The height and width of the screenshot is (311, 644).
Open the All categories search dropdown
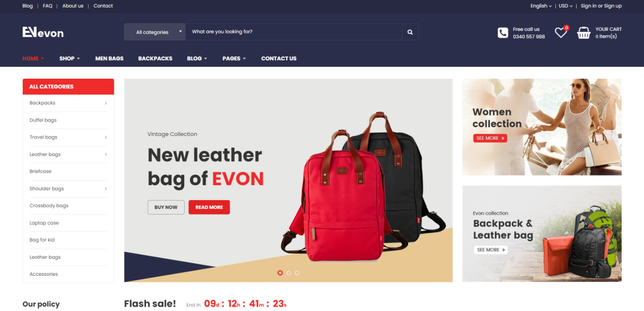(x=155, y=32)
